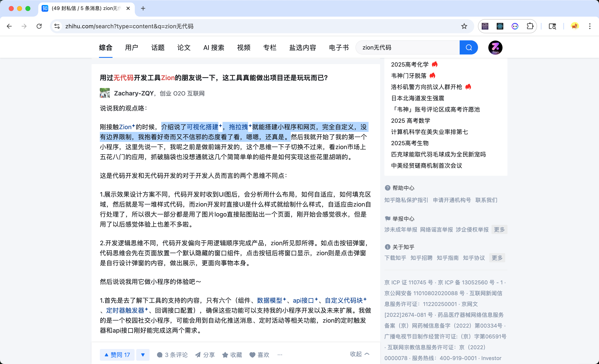The height and width of the screenshot is (364, 599).
Task: Click the 数据模型 keyword link
Action: coord(270,300)
